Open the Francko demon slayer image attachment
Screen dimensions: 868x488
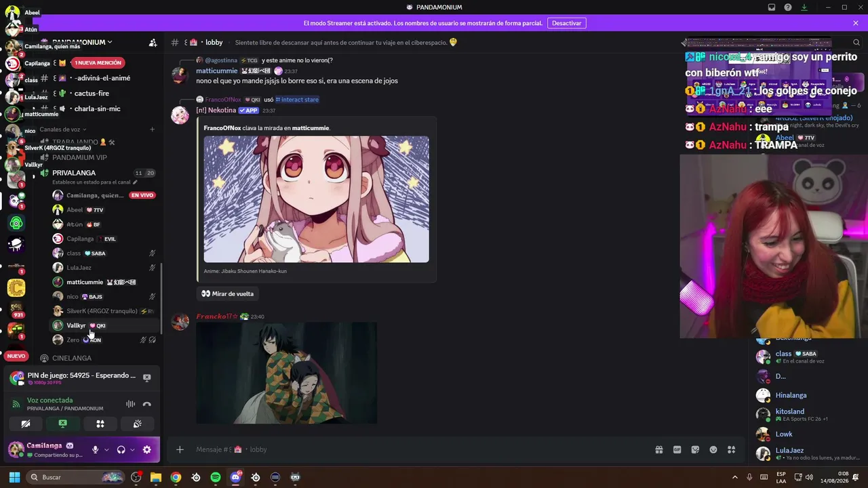pyautogui.click(x=286, y=373)
